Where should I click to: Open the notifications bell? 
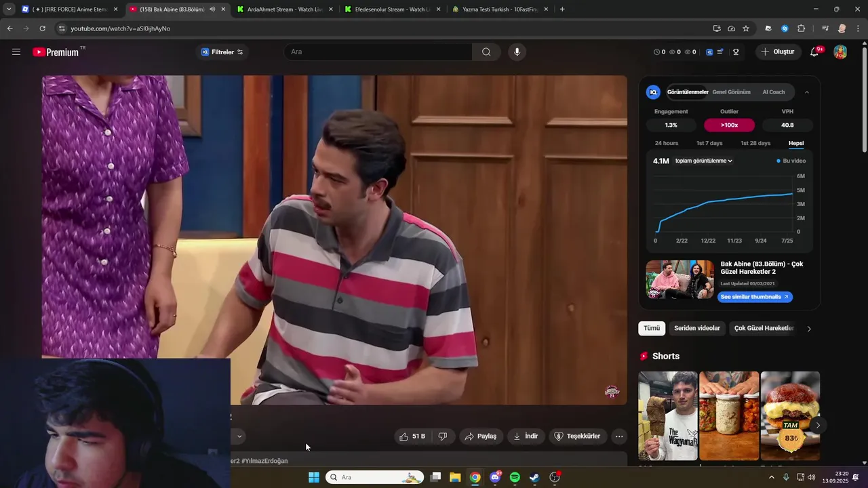[x=815, y=52]
